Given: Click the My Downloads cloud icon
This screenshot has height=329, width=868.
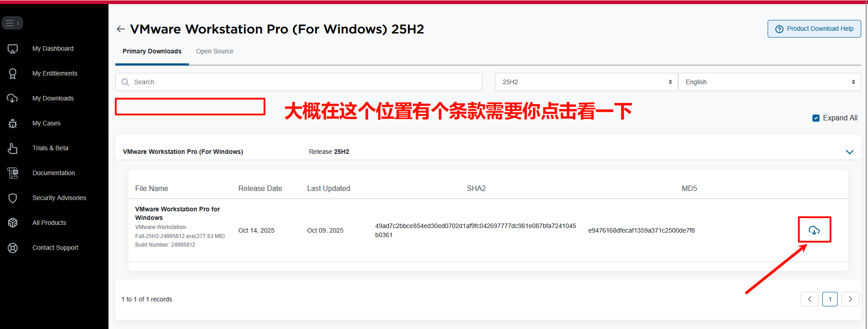Looking at the screenshot, I should coord(13,98).
